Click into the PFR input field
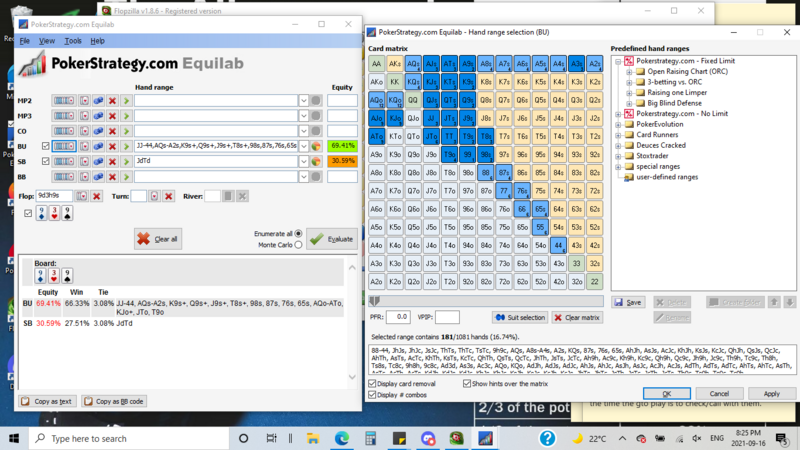The image size is (800, 450). click(398, 317)
